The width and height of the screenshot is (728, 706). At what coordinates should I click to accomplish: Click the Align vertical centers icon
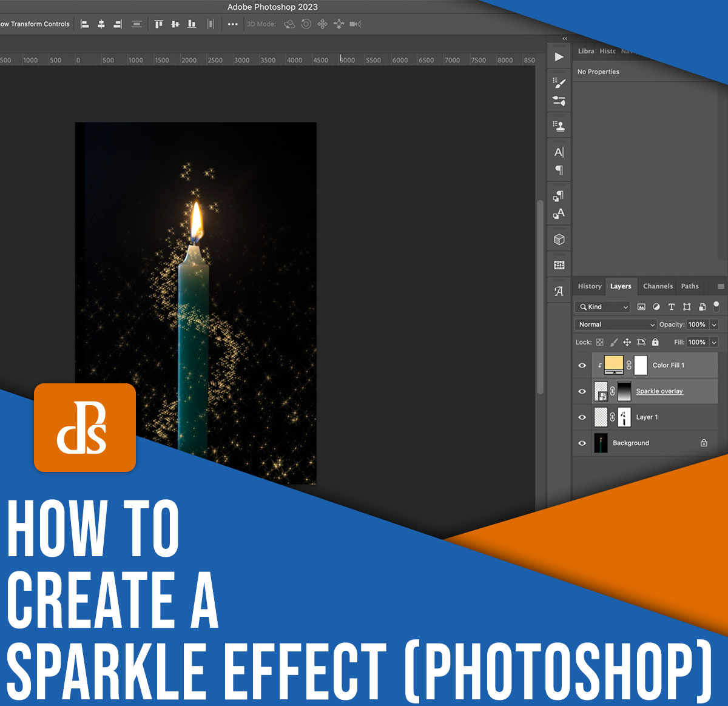[x=175, y=24]
